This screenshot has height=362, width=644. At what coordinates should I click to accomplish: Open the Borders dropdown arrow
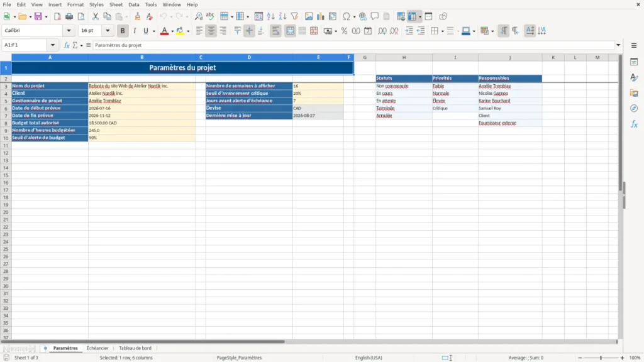(x=442, y=31)
